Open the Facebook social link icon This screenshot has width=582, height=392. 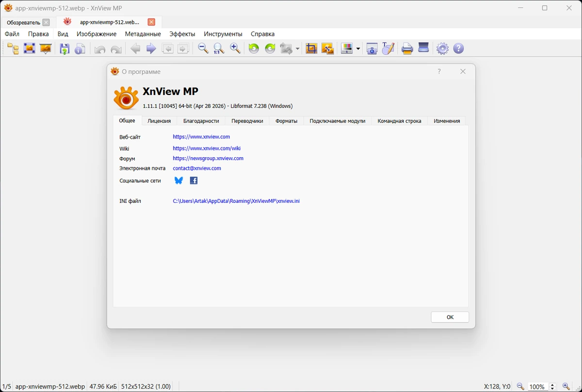click(x=194, y=180)
